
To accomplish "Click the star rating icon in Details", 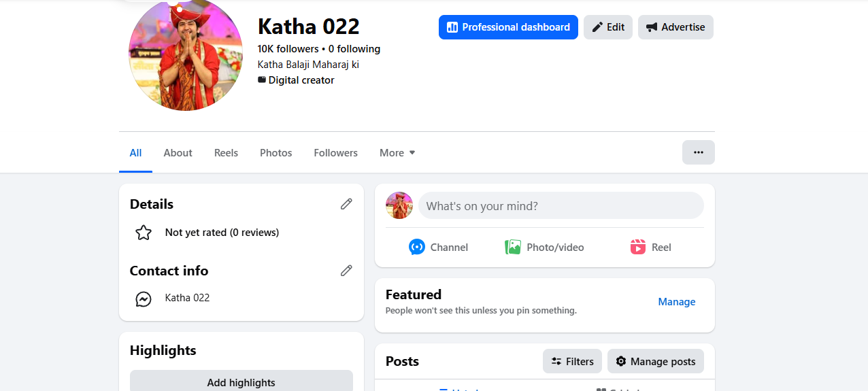I will click(x=144, y=233).
